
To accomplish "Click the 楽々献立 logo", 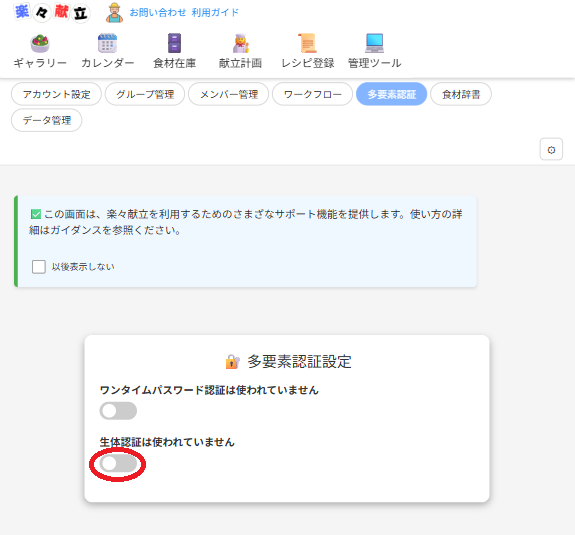I will point(52,12).
